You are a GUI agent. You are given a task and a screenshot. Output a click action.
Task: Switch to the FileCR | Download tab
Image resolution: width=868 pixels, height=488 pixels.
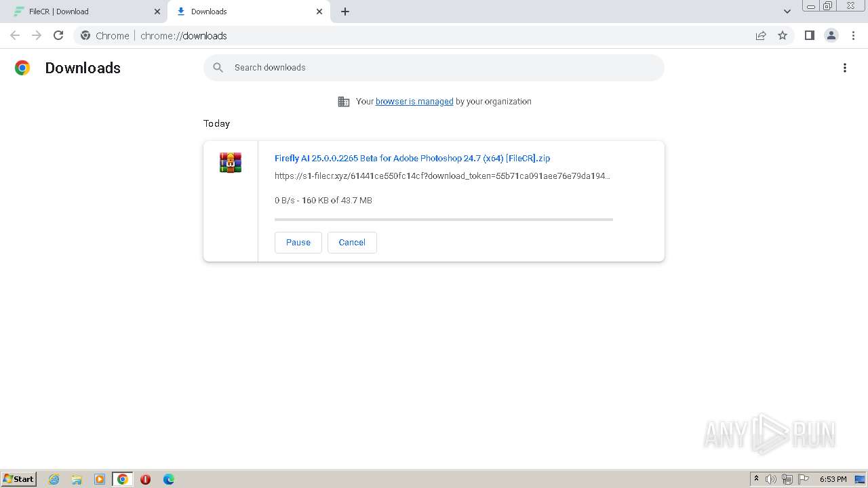[x=85, y=12]
